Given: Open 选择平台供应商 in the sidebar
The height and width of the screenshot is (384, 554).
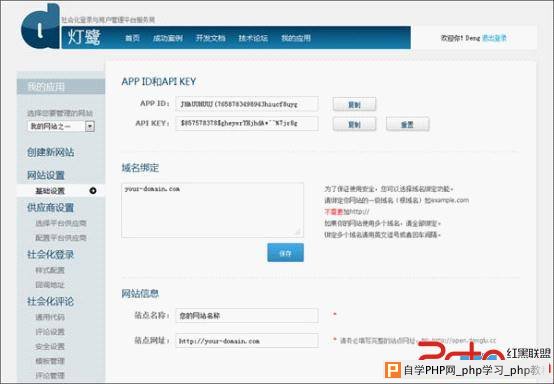Looking at the screenshot, I should pos(61,223).
